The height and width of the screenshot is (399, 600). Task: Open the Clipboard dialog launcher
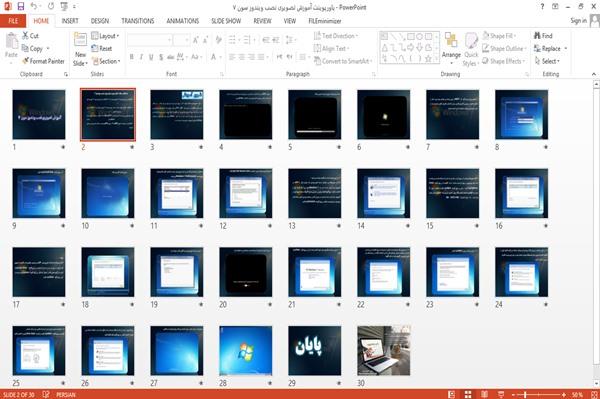[x=66, y=74]
